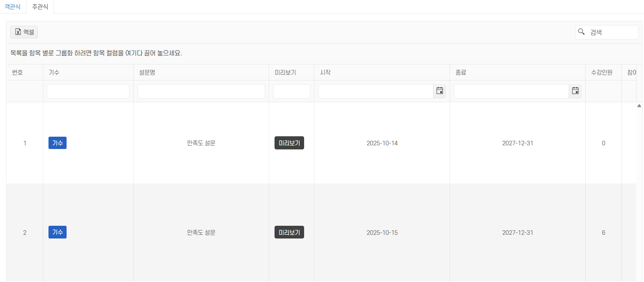Click the 미리보기 column filter input
Image resolution: width=644 pixels, height=282 pixels.
point(291,91)
